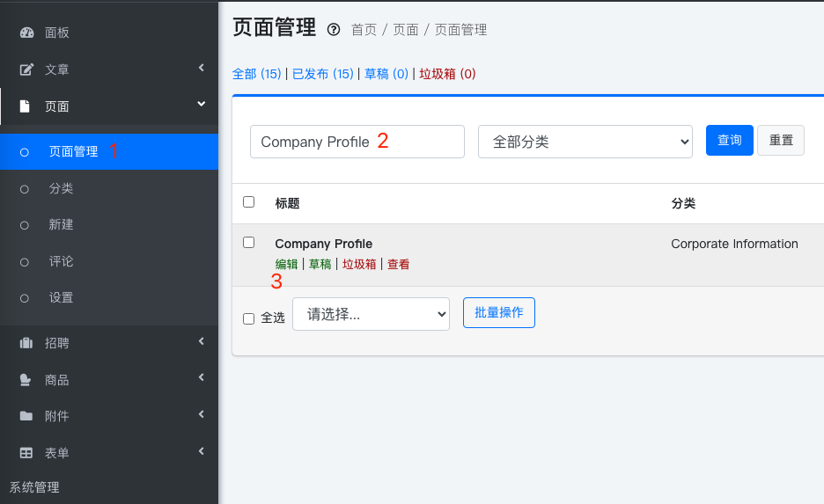824x504 pixels.
Task: Open 分类 in the sidebar submenu
Action: (x=61, y=188)
